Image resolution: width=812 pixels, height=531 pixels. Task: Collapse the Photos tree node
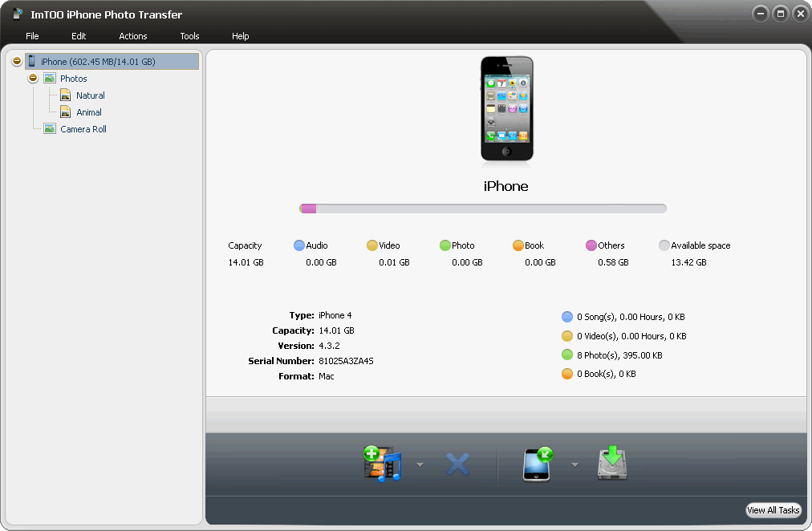click(x=33, y=78)
